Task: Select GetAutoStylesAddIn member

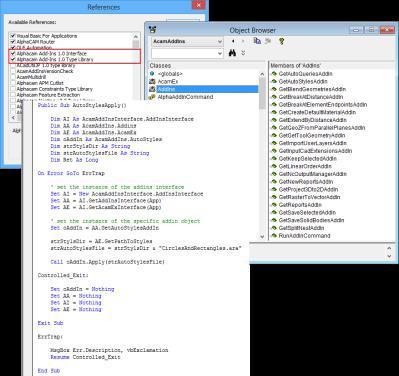Action: [303, 81]
